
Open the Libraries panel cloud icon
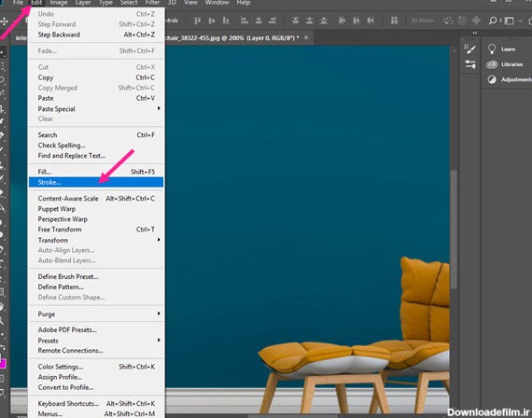(492, 64)
